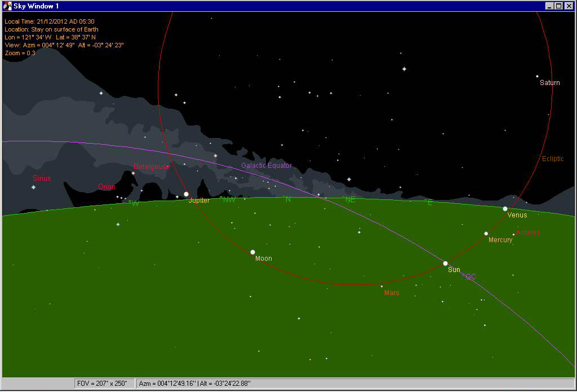The height and width of the screenshot is (392, 577).
Task: Maximize the Sky Window 1 window
Action: (x=558, y=6)
